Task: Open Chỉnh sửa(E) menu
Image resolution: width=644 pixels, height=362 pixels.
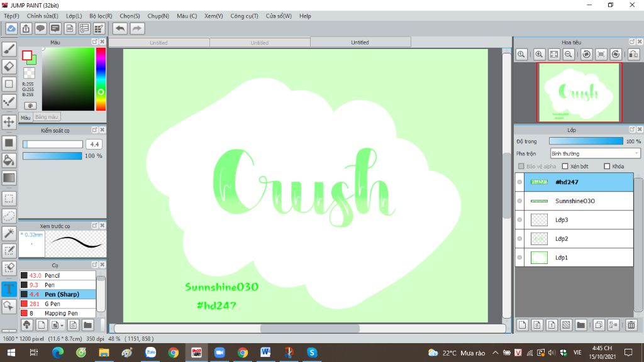Action: 42,16
